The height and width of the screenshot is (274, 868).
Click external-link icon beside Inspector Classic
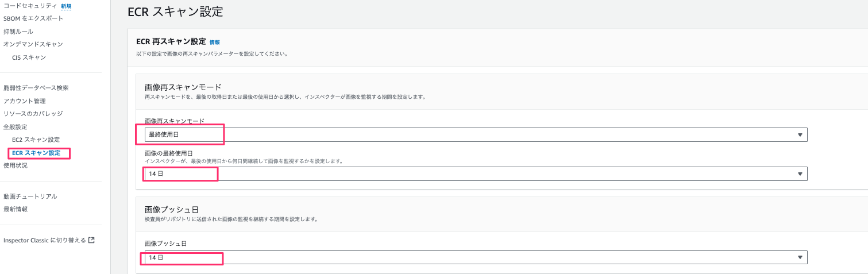pos(91,240)
